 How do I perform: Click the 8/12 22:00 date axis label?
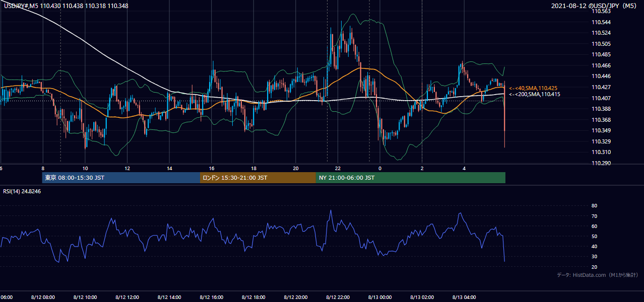pyautogui.click(x=338, y=297)
